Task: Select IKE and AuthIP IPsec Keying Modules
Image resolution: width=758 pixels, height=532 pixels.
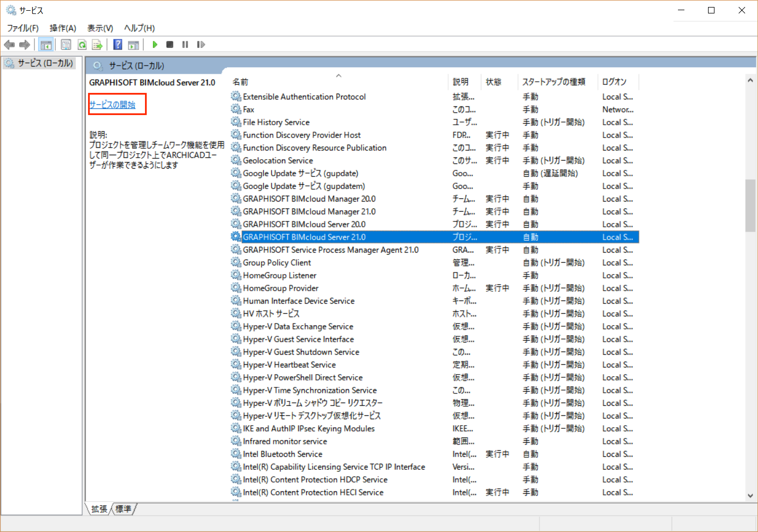Action: click(435, 428)
